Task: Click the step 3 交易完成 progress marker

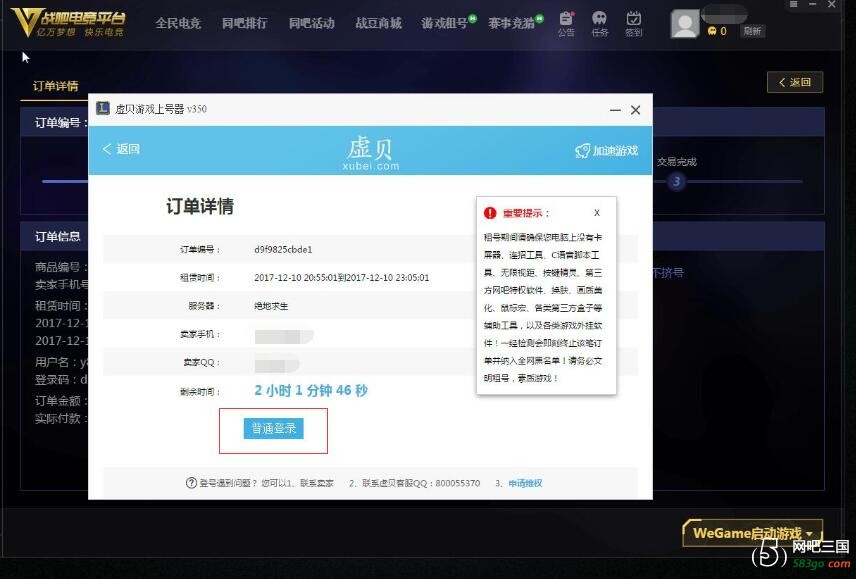Action: (x=676, y=182)
